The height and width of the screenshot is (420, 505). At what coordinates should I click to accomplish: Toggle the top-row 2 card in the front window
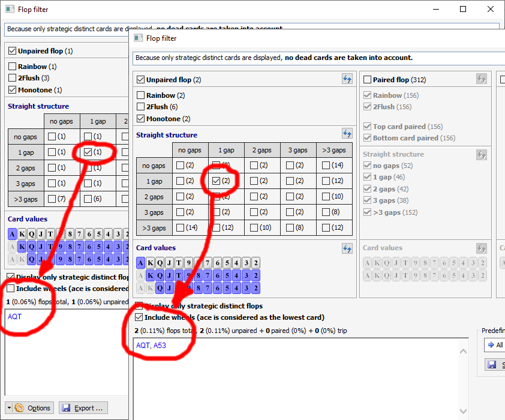point(255,263)
